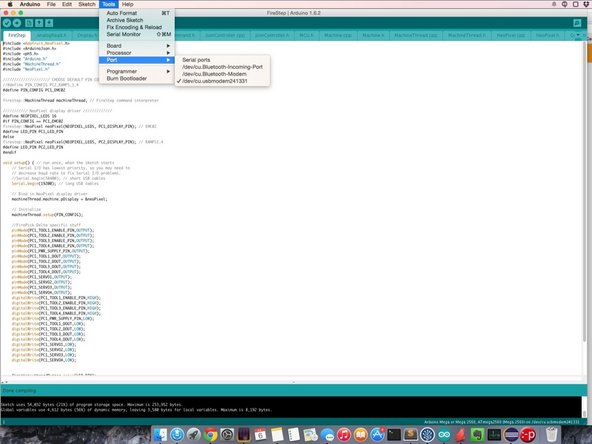Open Serial Monitor icon at toolbar right
592x444 pixels.
[x=577, y=23]
